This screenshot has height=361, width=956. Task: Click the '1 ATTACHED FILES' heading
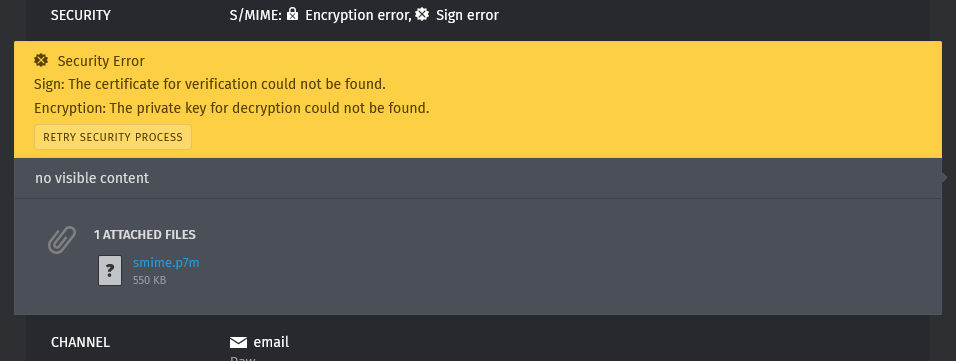click(x=144, y=235)
